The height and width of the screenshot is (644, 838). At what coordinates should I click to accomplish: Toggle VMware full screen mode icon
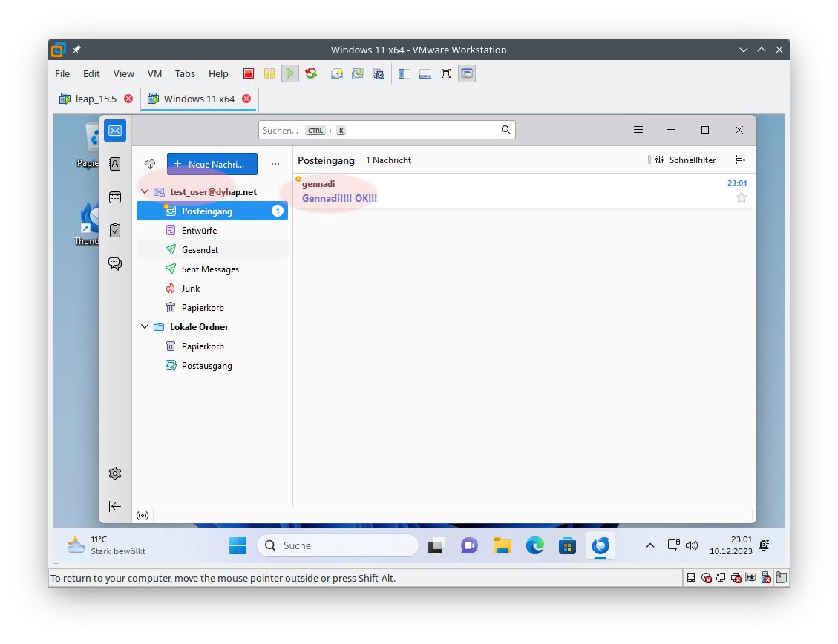446,73
